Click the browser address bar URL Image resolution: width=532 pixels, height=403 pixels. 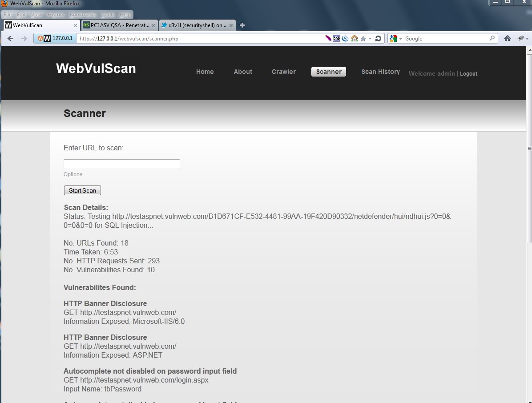pos(200,39)
